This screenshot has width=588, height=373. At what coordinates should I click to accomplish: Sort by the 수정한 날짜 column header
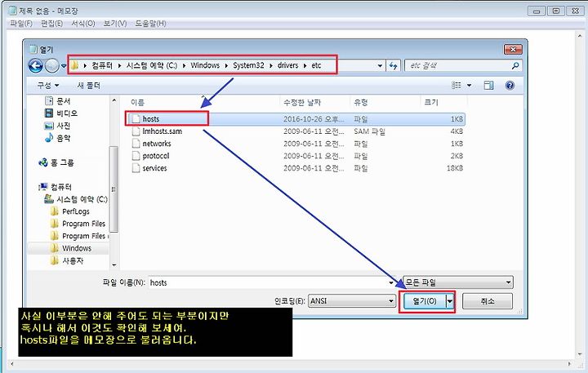[x=302, y=102]
